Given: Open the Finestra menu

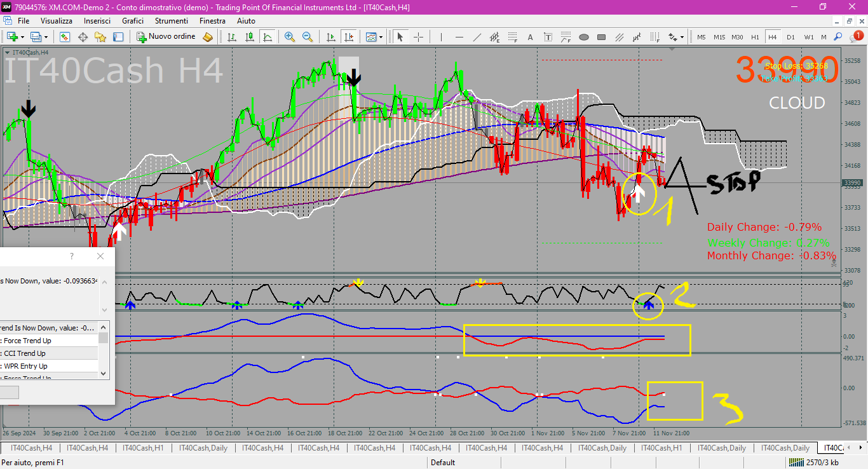Looking at the screenshot, I should pyautogui.click(x=212, y=21).
